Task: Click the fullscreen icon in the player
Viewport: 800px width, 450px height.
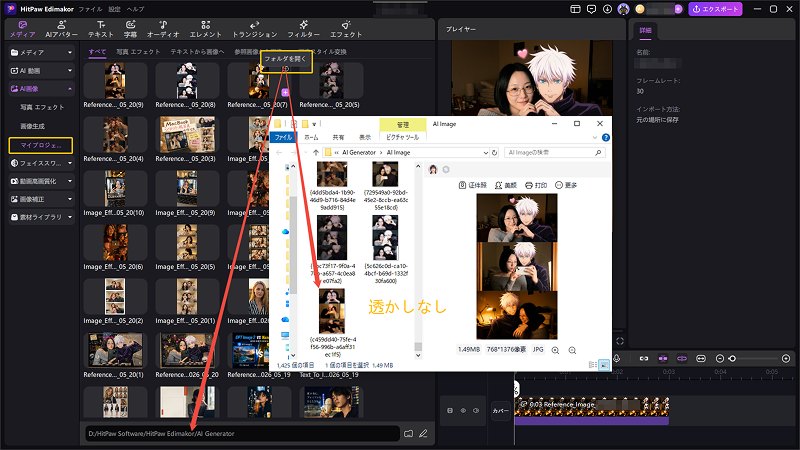Action: coord(620,341)
